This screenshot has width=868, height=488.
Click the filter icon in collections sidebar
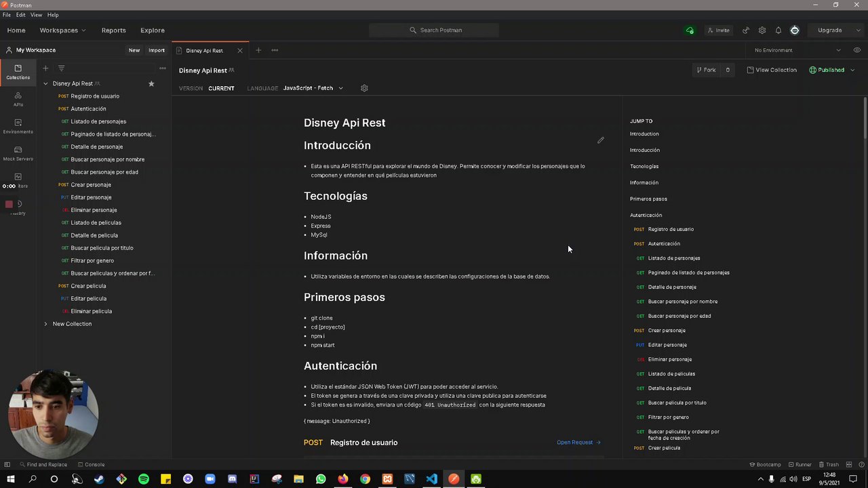(61, 68)
